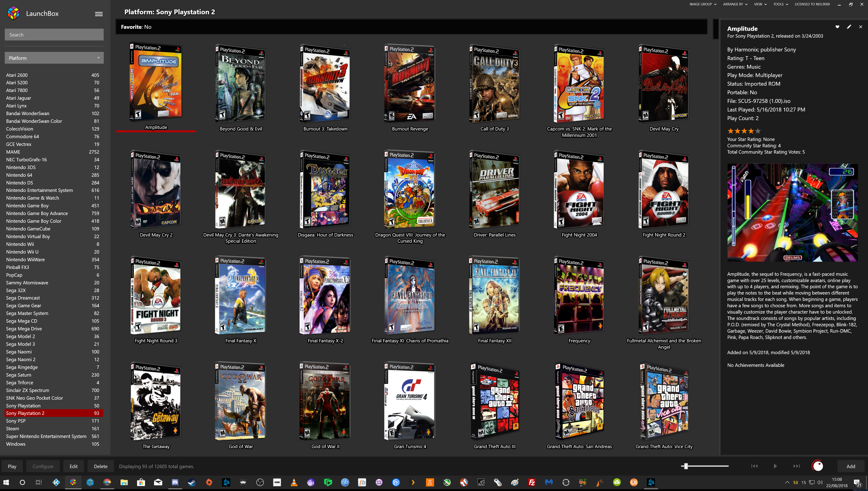Image resolution: width=868 pixels, height=491 pixels.
Task: Start music playback with the play icon
Action: 775,466
